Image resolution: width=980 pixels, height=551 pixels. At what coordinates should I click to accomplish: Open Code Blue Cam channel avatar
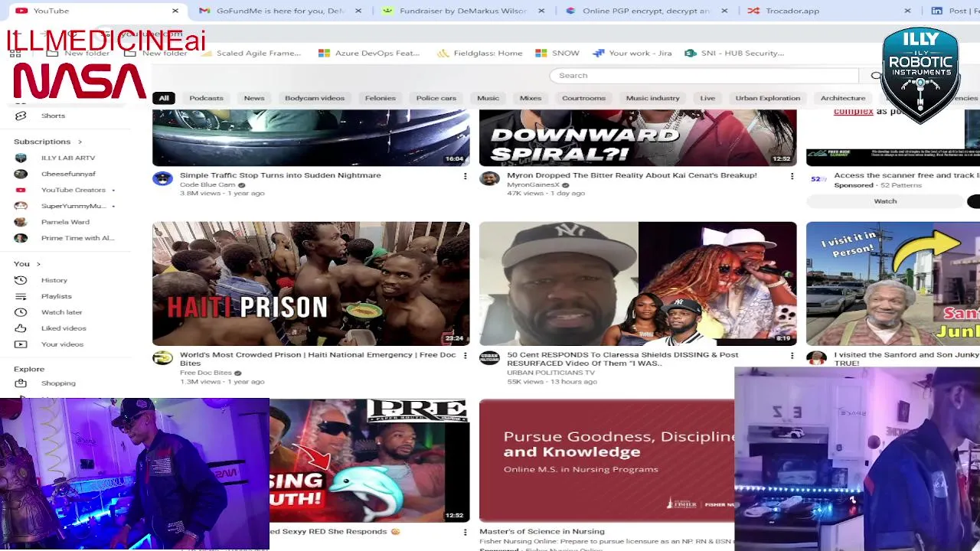(x=162, y=178)
